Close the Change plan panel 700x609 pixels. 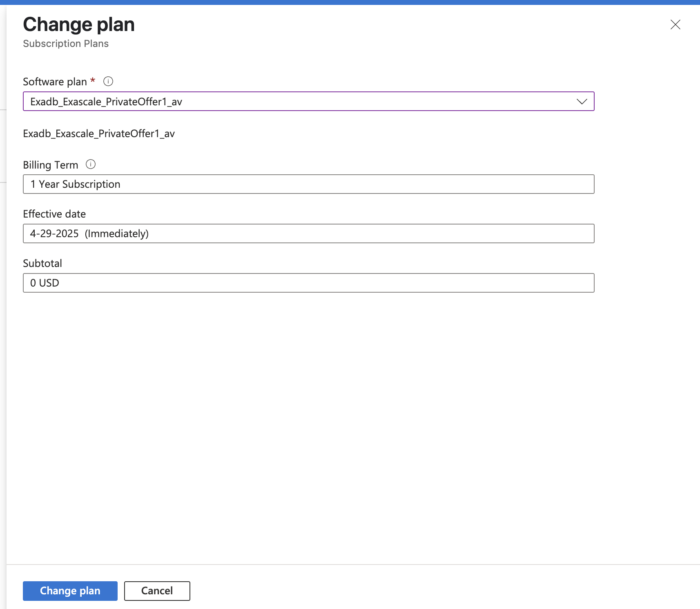(x=675, y=25)
